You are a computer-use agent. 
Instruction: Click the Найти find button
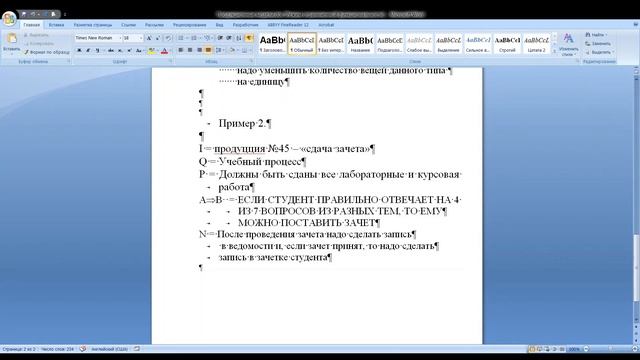pyautogui.click(x=596, y=35)
